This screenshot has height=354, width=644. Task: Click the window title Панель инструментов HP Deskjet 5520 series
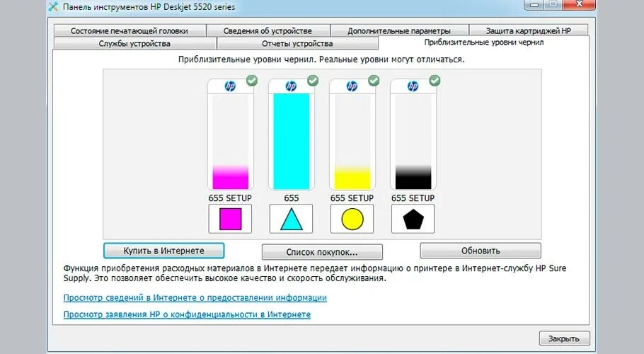149,7
